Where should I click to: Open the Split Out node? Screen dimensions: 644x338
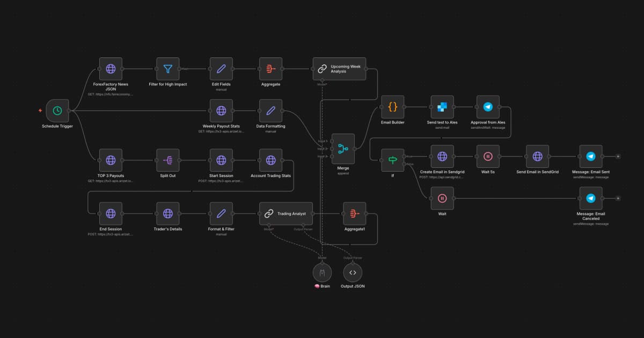(167, 159)
